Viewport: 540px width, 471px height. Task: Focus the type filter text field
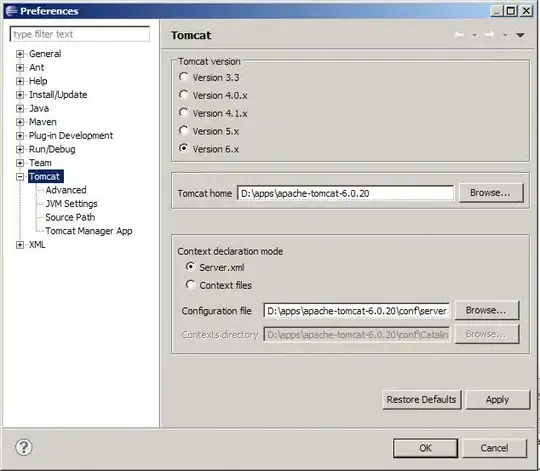pyautogui.click(x=80, y=34)
